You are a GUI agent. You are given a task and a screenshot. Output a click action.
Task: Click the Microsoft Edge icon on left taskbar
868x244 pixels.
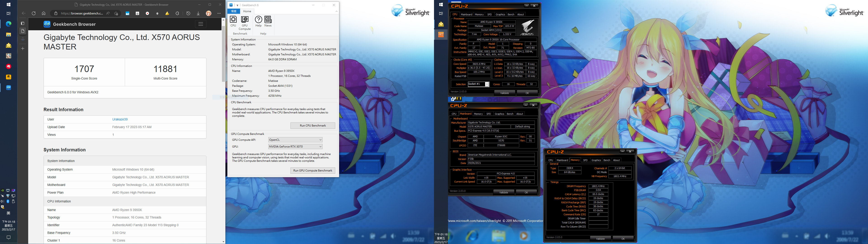point(8,24)
